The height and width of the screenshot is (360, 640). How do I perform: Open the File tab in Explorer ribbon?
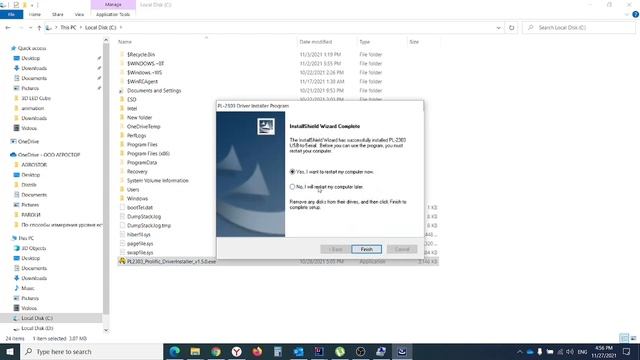[x=11, y=14]
